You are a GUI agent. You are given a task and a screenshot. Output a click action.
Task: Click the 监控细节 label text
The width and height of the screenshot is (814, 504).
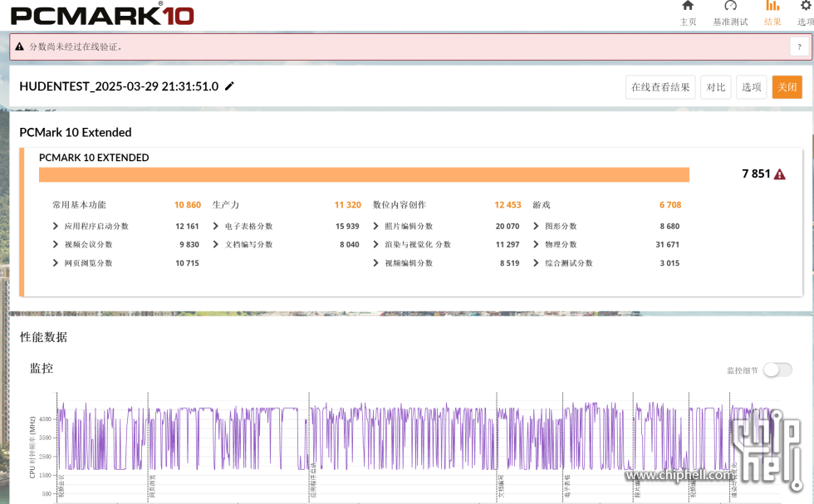coord(743,370)
